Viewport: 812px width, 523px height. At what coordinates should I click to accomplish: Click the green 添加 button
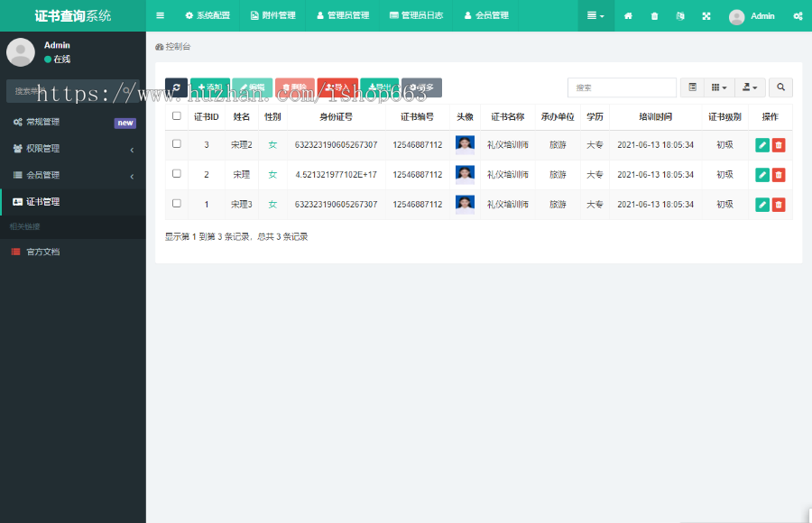point(210,87)
